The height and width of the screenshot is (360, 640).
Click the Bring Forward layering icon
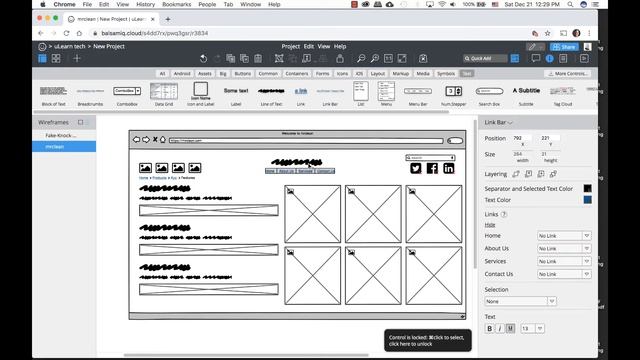(529, 174)
